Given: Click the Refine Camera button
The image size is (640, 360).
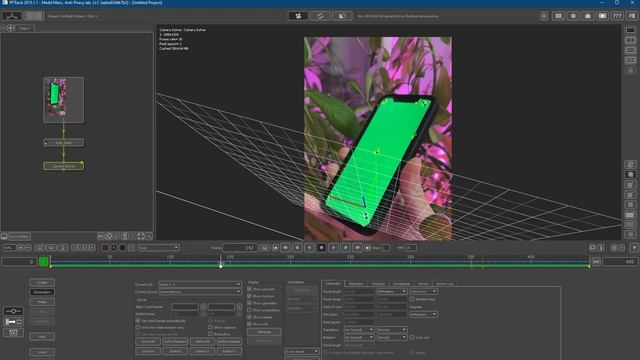Looking at the screenshot, I should click(229, 342).
